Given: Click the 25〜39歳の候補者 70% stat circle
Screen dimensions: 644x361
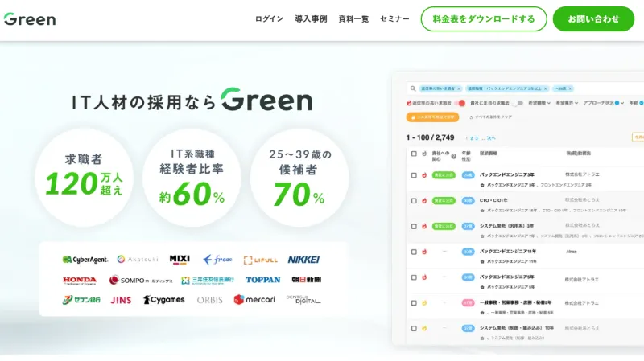Looking at the screenshot, I should tap(299, 178).
